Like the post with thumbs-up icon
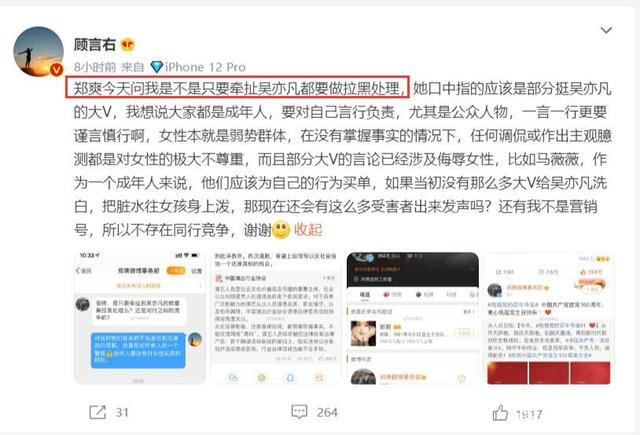640x435 pixels. (500, 413)
